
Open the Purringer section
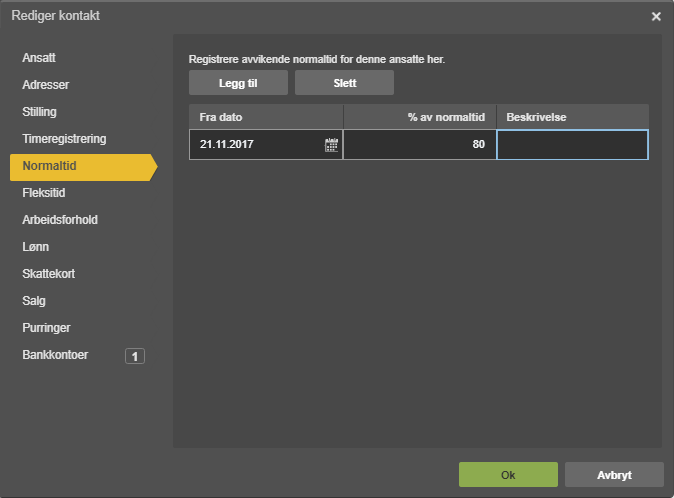(46, 328)
